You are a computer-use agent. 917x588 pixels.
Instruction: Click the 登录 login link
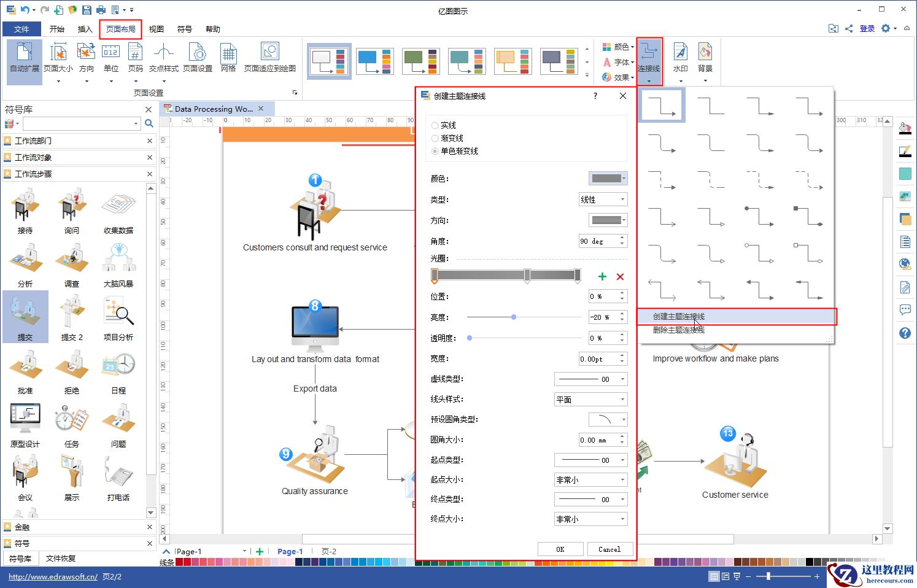click(867, 28)
